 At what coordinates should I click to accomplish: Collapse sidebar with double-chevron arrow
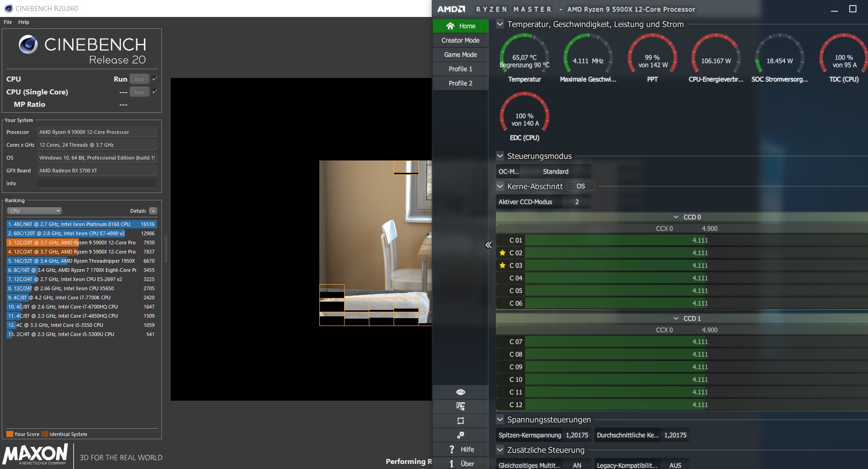point(489,245)
